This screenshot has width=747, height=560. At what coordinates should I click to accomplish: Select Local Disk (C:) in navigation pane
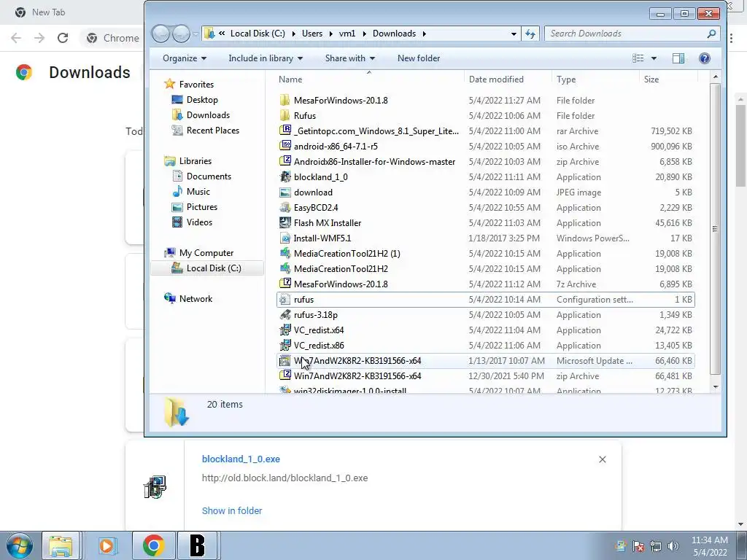[x=208, y=268]
